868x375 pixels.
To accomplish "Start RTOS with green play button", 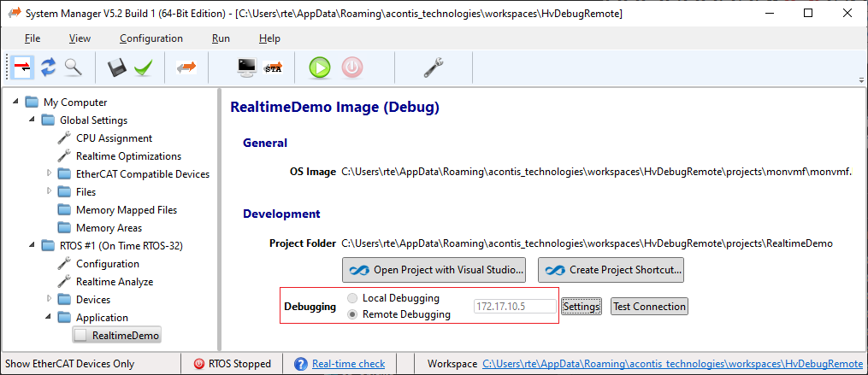I will click(320, 67).
